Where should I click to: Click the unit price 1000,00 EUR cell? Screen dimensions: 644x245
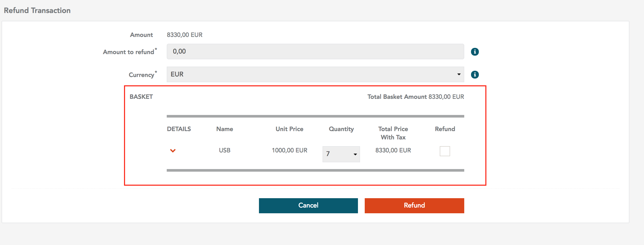tap(289, 150)
